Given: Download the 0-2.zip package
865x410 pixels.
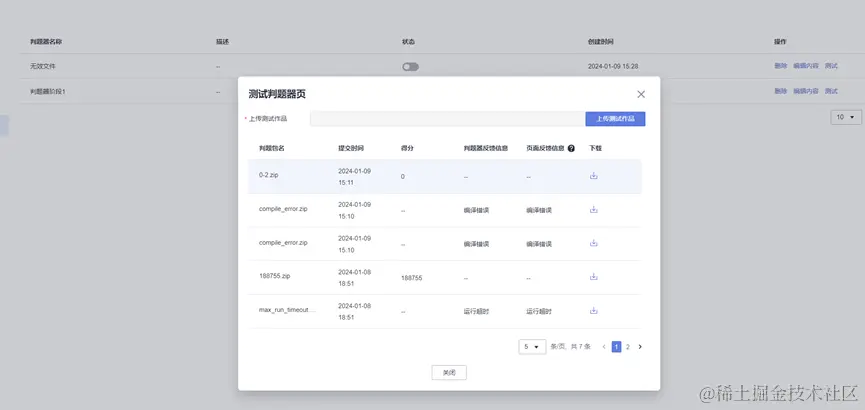Looking at the screenshot, I should coord(594,176).
